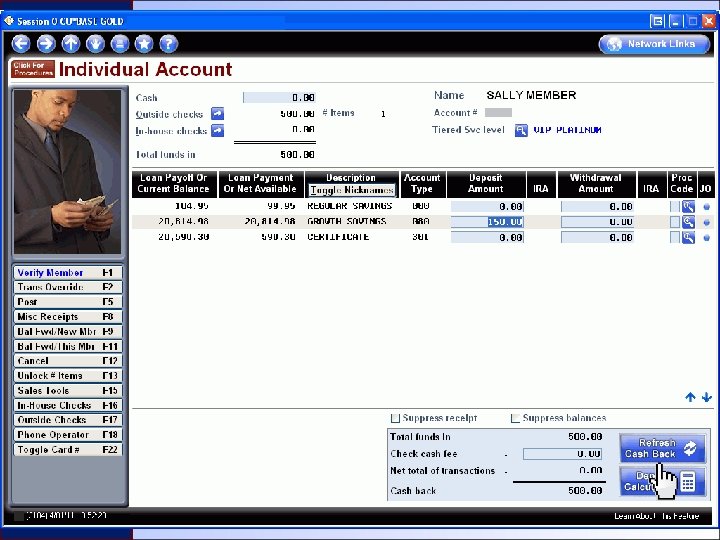The width and height of the screenshot is (720, 540).
Task: Click the Down arrow toolbar icon
Action: [96, 44]
